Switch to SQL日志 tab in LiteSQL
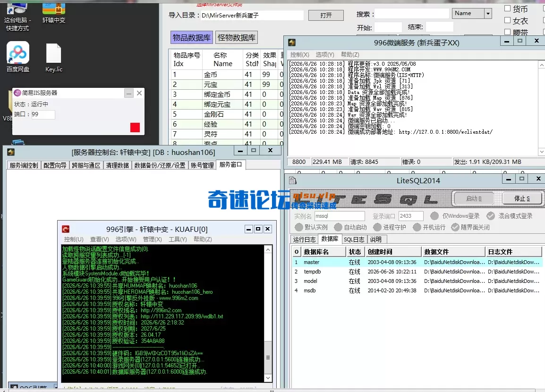The width and height of the screenshot is (545, 392). [354, 239]
